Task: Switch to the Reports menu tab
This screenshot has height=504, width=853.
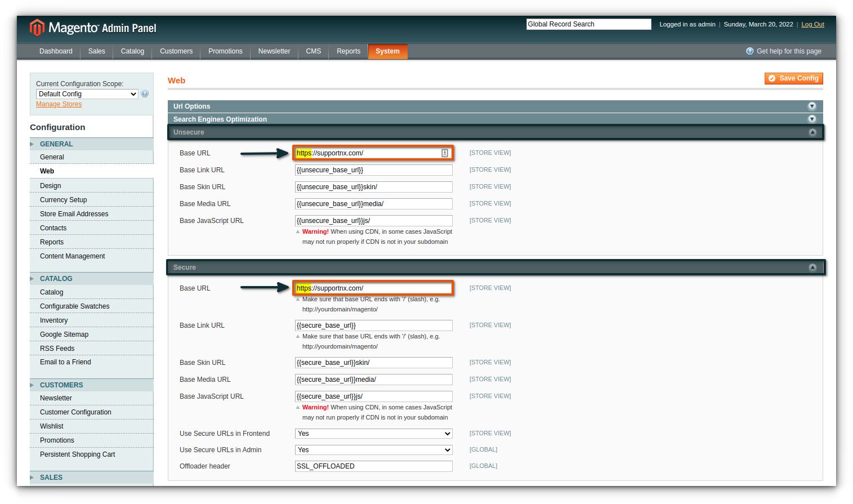Action: (x=348, y=51)
